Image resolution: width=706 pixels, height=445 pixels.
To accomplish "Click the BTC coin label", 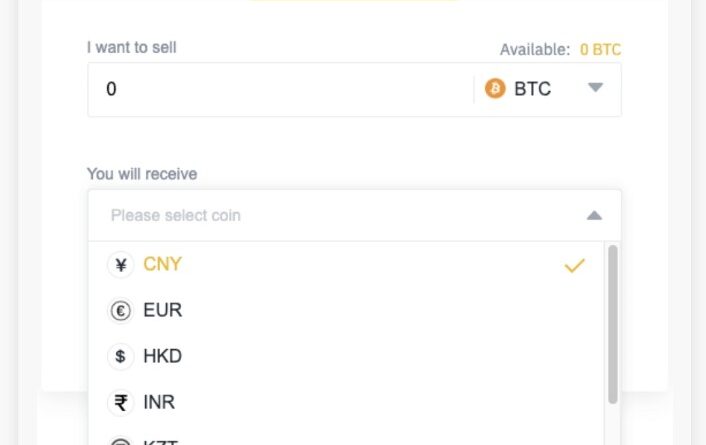I will (x=533, y=89).
